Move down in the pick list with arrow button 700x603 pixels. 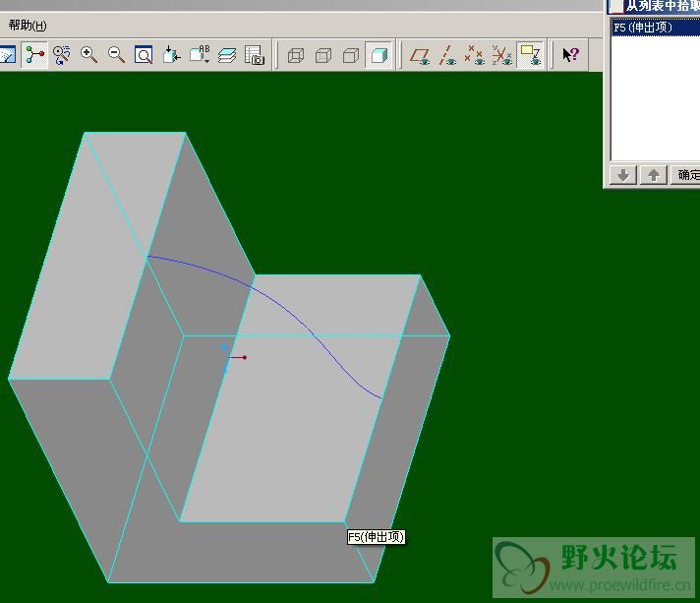click(x=623, y=175)
